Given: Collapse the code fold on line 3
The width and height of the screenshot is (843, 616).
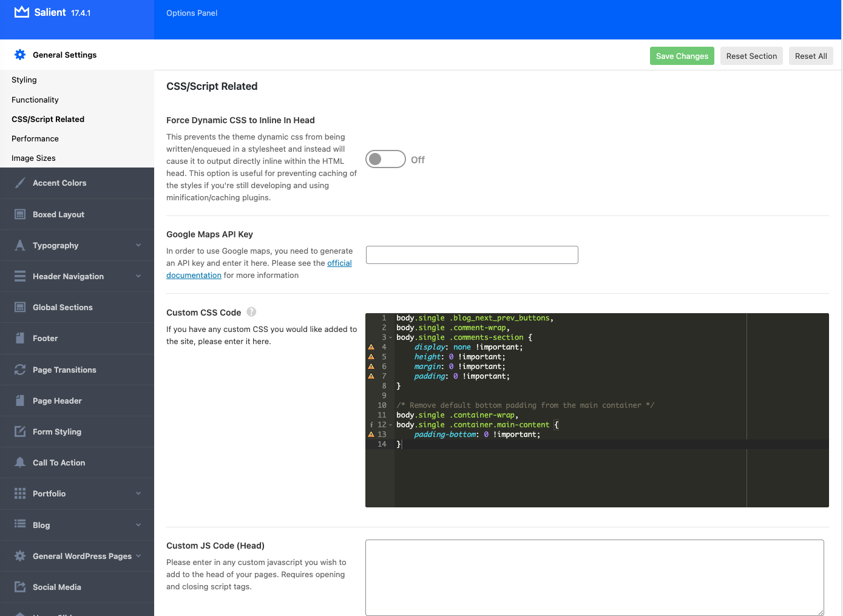Looking at the screenshot, I should [x=391, y=338].
